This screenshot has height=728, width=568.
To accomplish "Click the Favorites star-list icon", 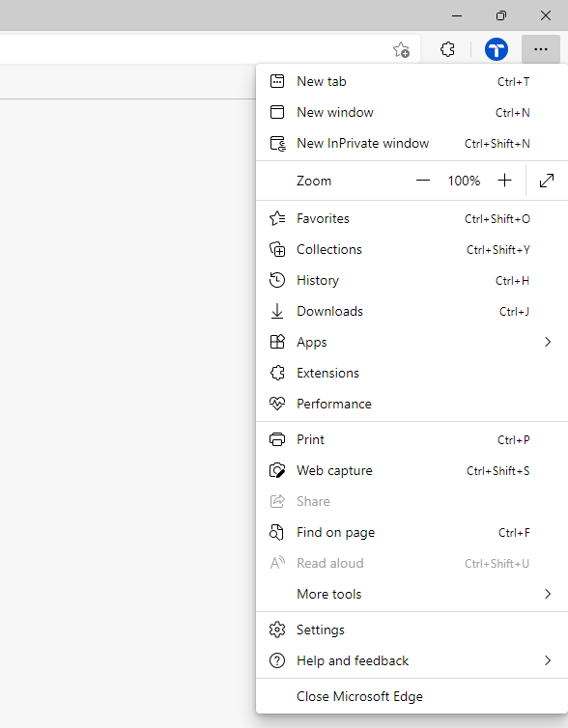I will pyautogui.click(x=277, y=218).
